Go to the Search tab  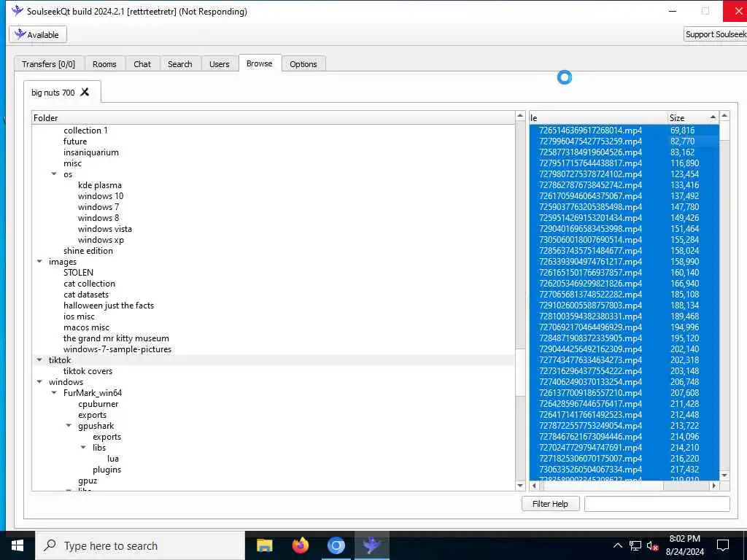click(179, 64)
